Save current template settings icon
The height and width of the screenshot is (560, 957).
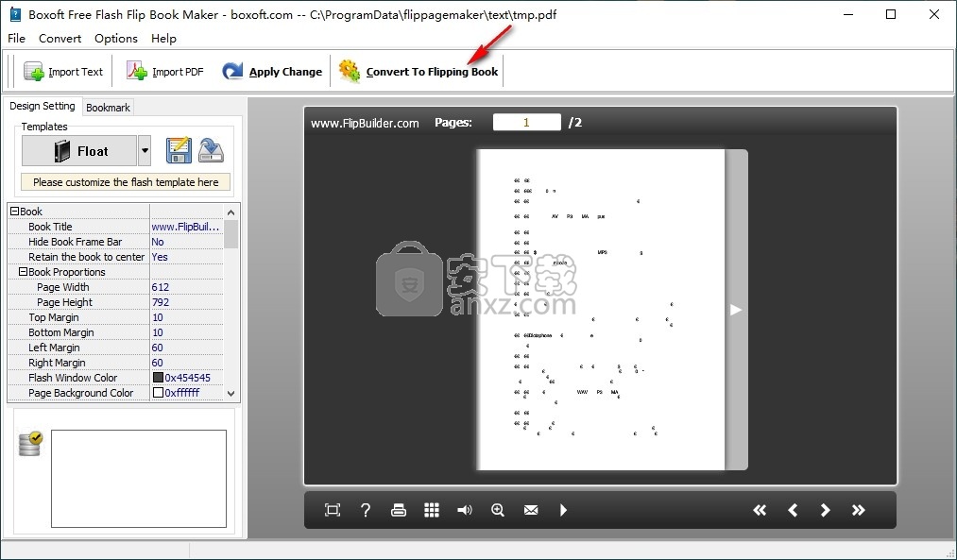coord(179,151)
